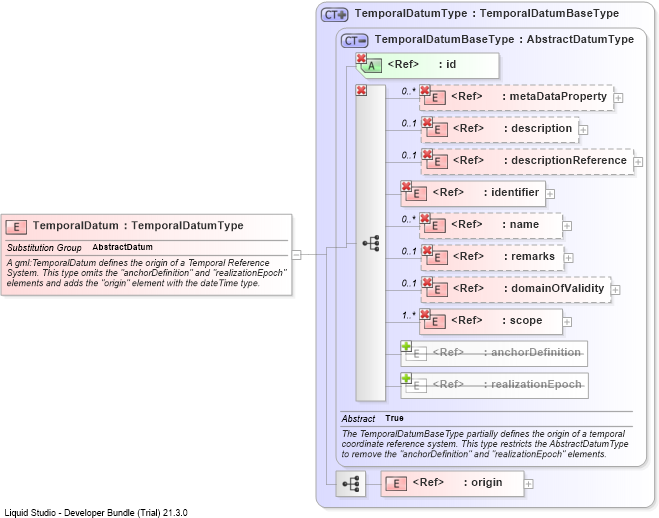Select the sequence icon beside origin
659x518 pixels.
click(x=351, y=484)
